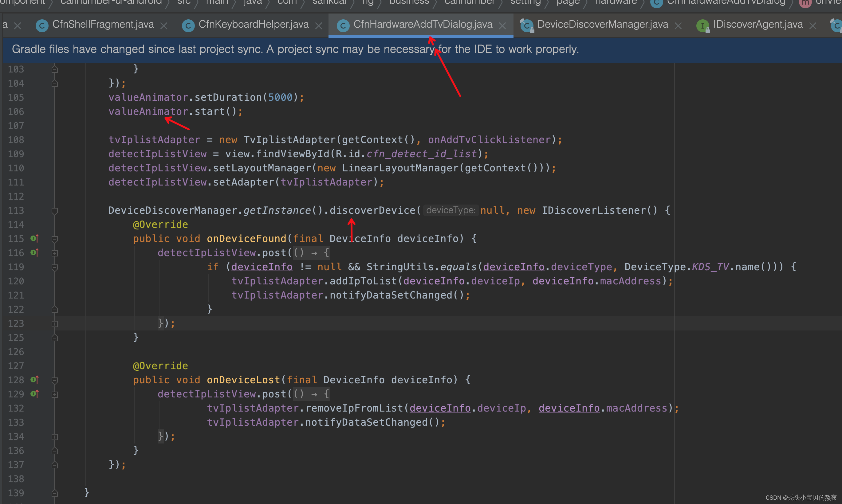Expand folded lambda on line 129
Viewport: 842px width, 504px height.
pos(54,394)
